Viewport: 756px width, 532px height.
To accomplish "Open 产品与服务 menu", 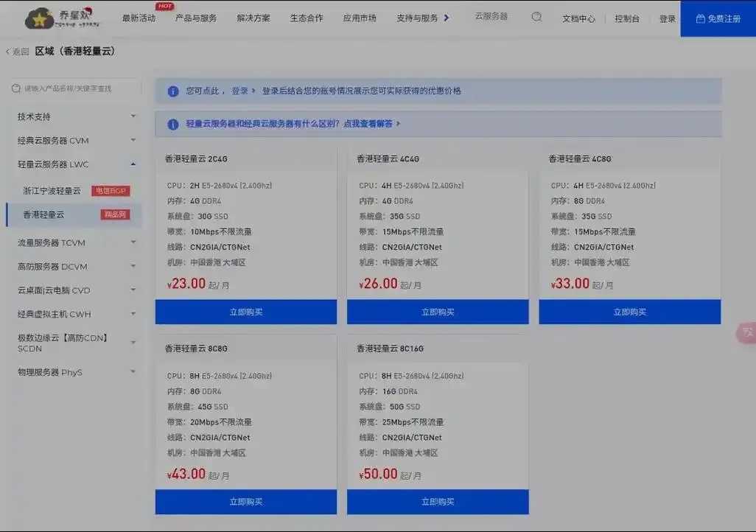I will coord(196,18).
